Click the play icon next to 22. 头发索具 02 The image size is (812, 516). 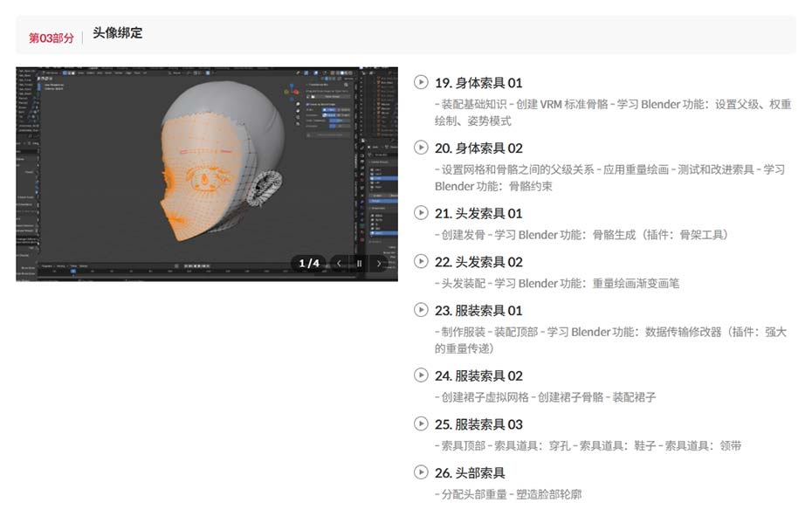click(x=421, y=261)
